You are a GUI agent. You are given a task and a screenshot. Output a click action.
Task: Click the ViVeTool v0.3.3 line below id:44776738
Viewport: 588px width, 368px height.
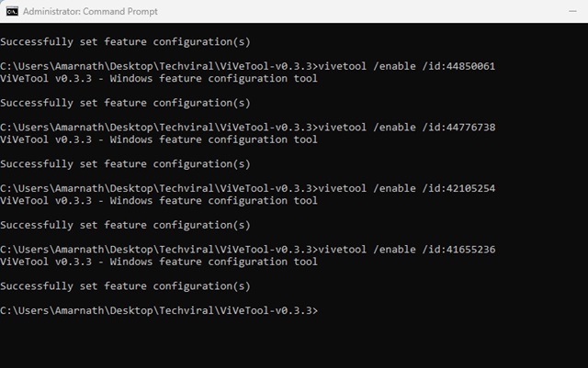coord(159,139)
